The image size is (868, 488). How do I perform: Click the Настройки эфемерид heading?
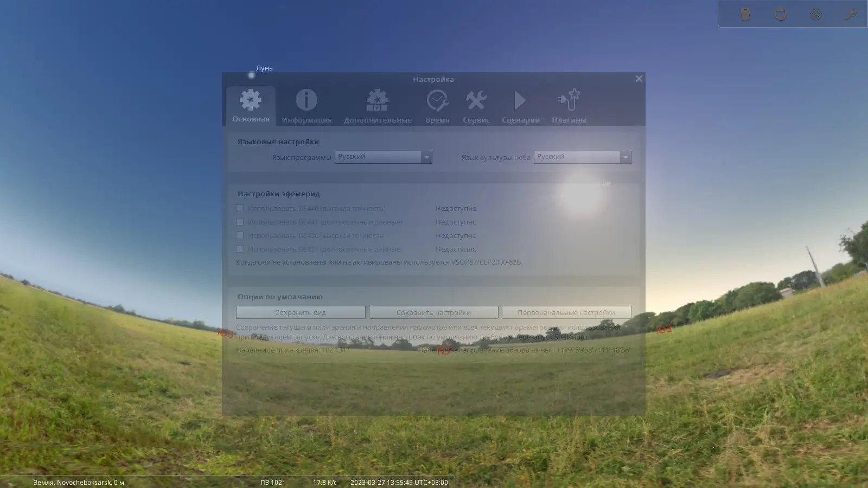tap(279, 194)
